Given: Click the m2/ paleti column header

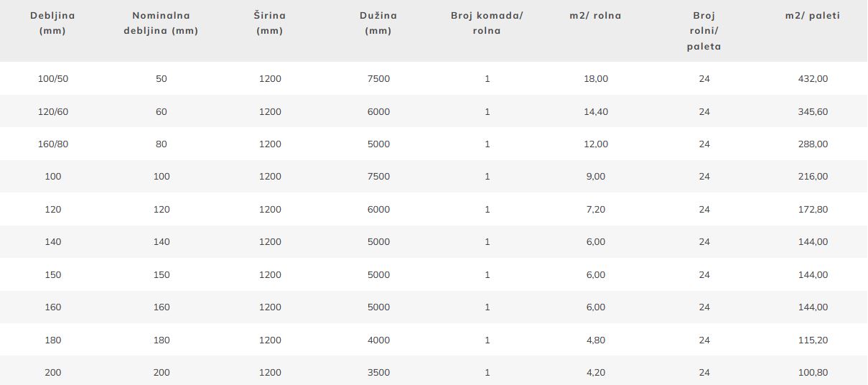Looking at the screenshot, I should [813, 16].
